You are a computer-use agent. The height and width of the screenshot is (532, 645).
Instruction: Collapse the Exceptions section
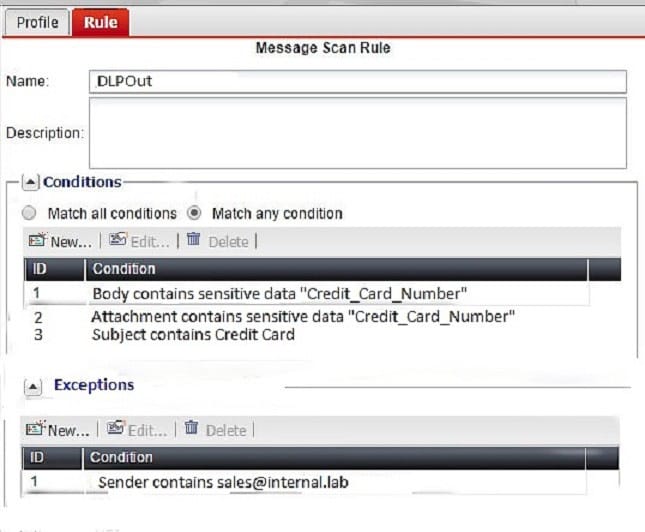(x=33, y=385)
